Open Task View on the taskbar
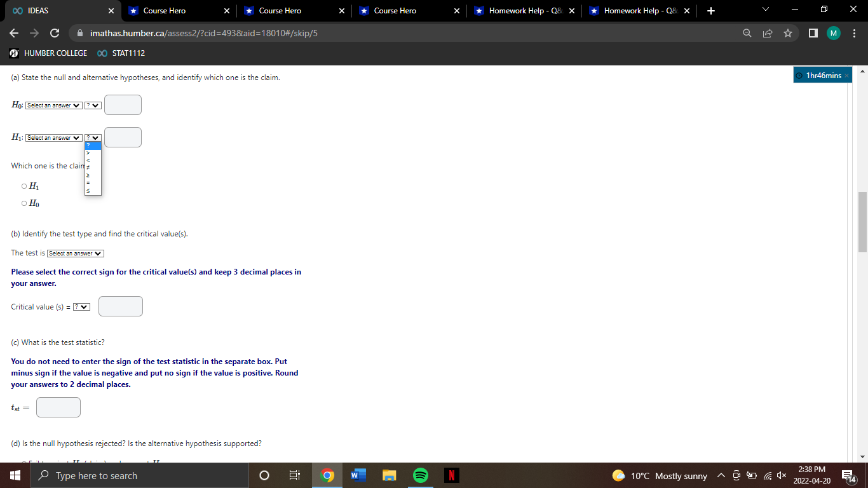 pos(295,475)
